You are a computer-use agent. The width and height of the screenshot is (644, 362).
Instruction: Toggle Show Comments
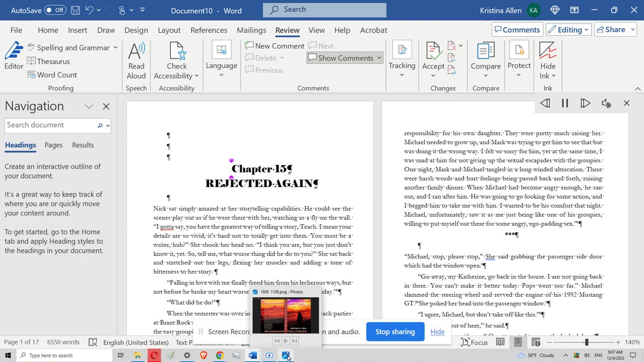(341, 58)
